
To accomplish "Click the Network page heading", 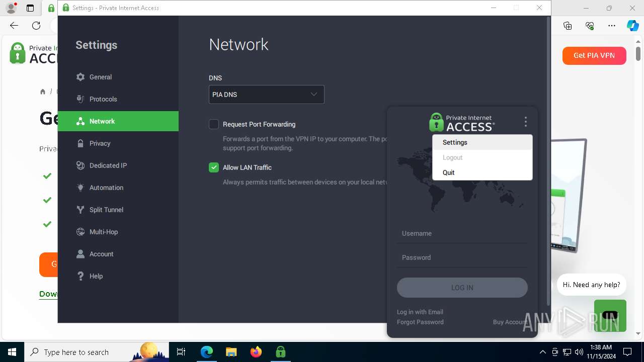I will pyautogui.click(x=238, y=44).
